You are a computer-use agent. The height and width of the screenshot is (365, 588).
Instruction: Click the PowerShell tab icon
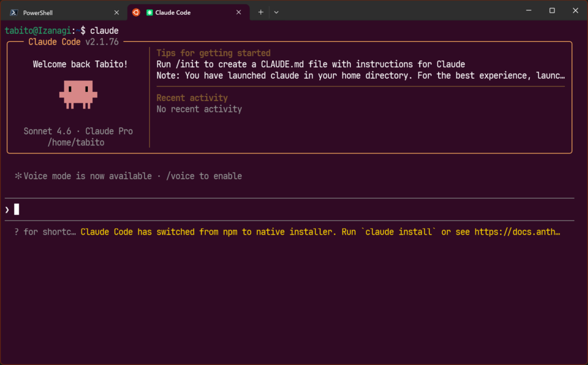click(14, 13)
